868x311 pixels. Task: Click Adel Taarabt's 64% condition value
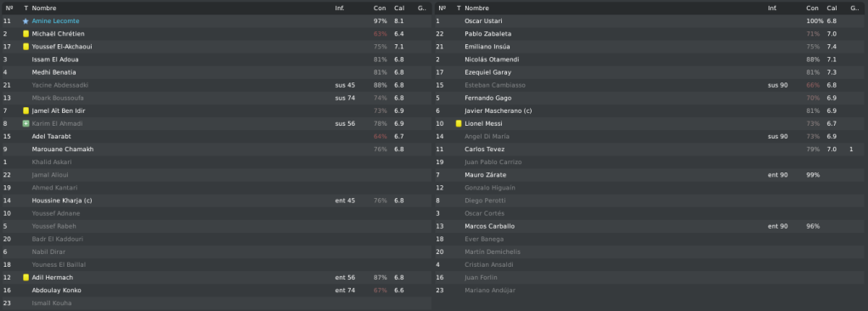point(380,136)
